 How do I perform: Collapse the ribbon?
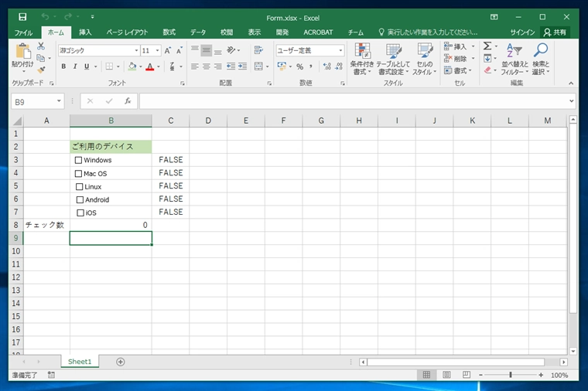pyautogui.click(x=571, y=83)
